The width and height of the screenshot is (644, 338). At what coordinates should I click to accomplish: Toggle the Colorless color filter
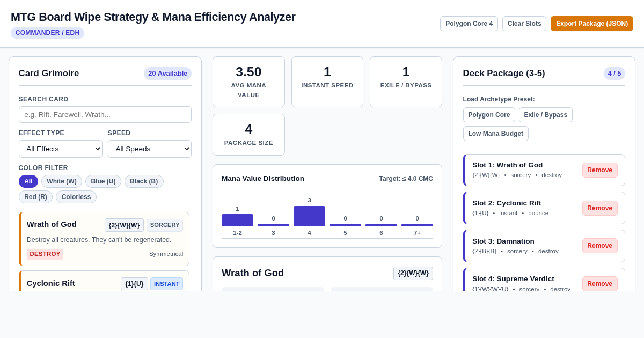pos(76,197)
